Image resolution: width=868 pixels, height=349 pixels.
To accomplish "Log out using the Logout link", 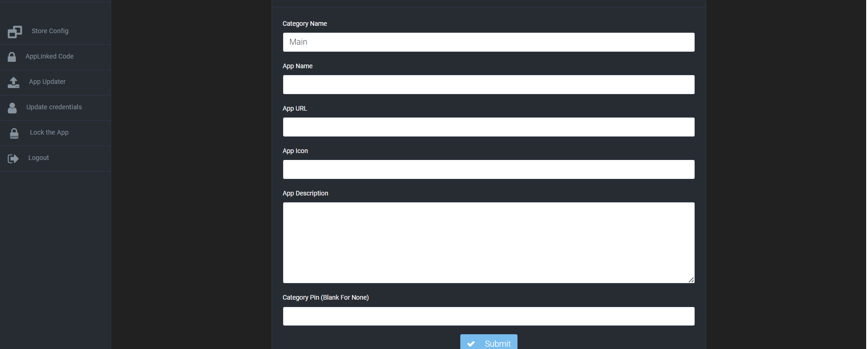I will tap(38, 158).
